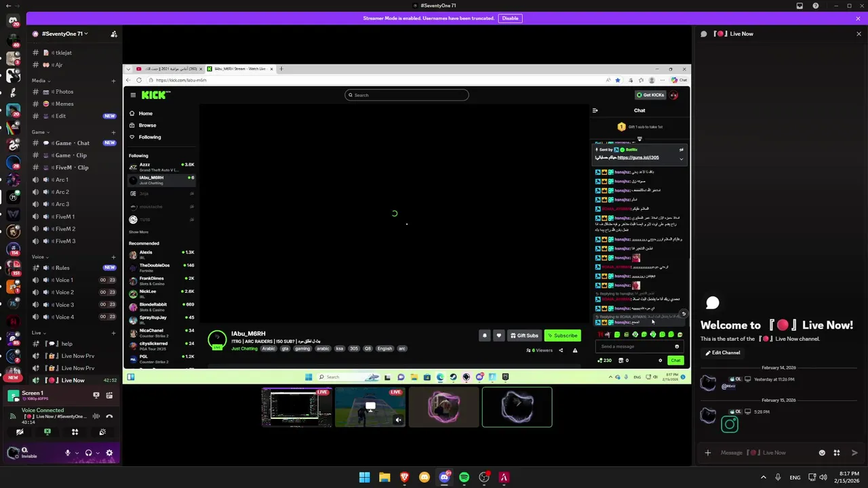Click Subscribe button in Kick stream
Screen dimensions: 868x488
pos(562,335)
